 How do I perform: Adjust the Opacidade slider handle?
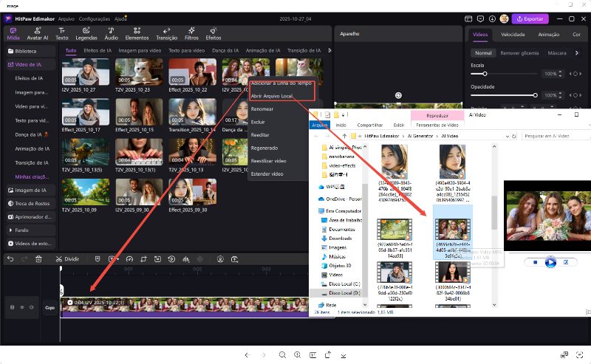click(535, 95)
